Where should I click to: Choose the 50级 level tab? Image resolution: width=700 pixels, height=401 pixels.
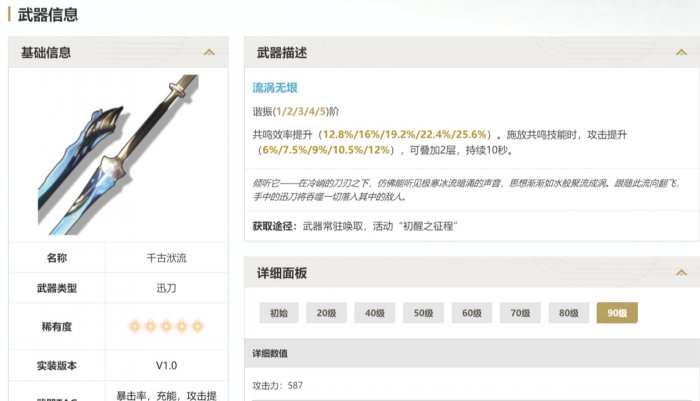(x=423, y=313)
